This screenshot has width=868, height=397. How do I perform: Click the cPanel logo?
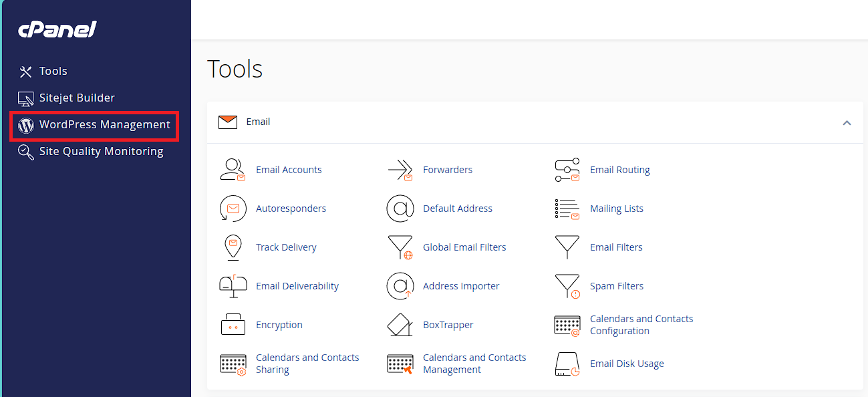(x=57, y=29)
